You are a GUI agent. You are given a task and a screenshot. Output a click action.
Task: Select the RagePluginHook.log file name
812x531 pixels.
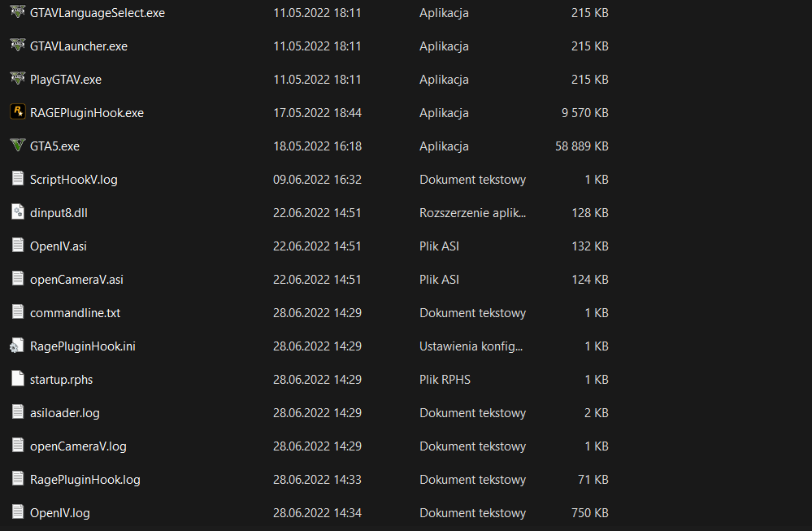coord(85,480)
